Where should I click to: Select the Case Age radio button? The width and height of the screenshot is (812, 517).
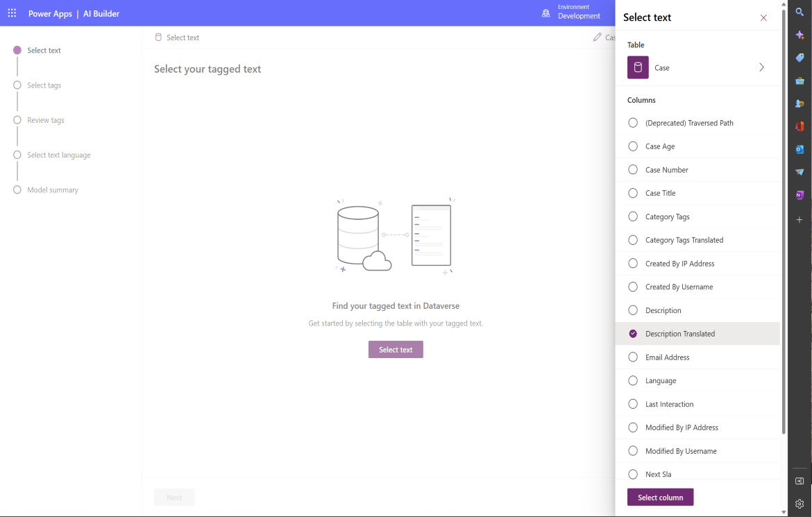(633, 146)
